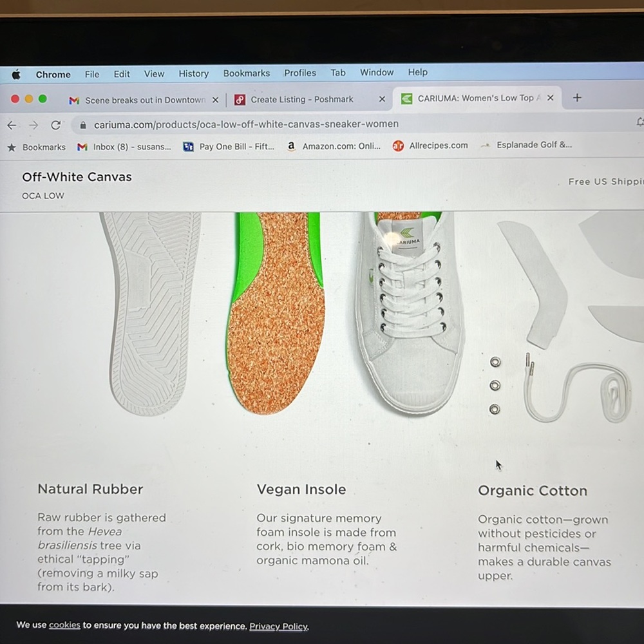This screenshot has width=644, height=644.
Task: Open the History menu
Action: tap(193, 73)
